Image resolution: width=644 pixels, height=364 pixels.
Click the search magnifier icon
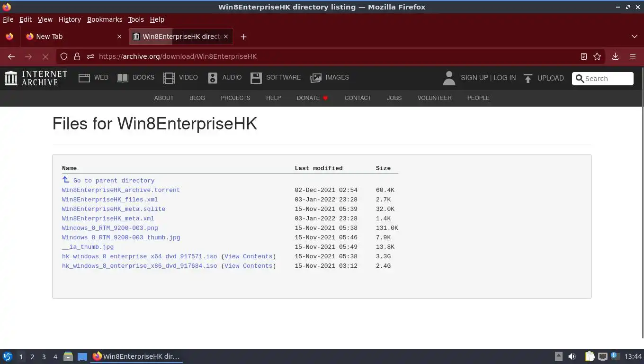pyautogui.click(x=580, y=79)
